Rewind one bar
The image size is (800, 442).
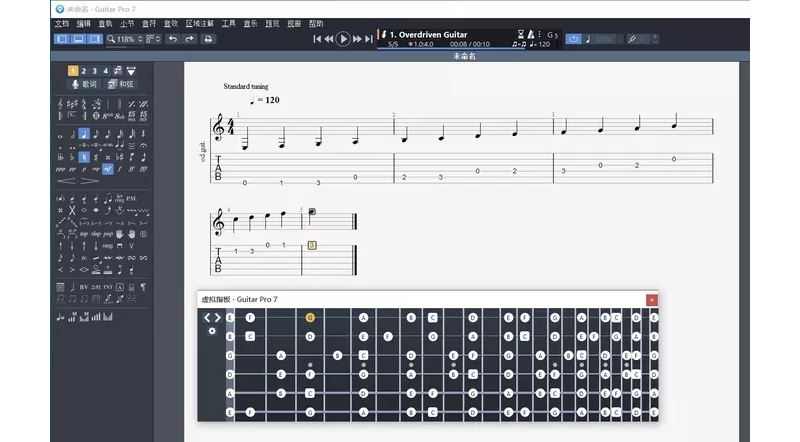[329, 39]
